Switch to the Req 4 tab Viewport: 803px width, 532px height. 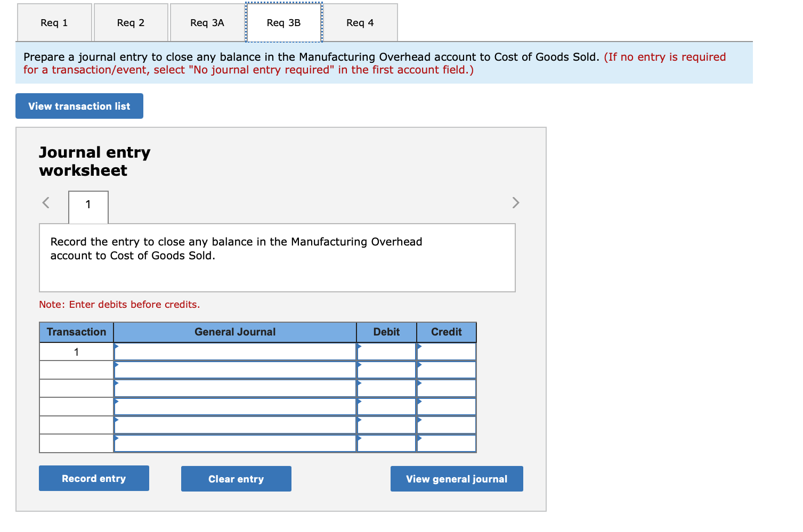pos(360,22)
